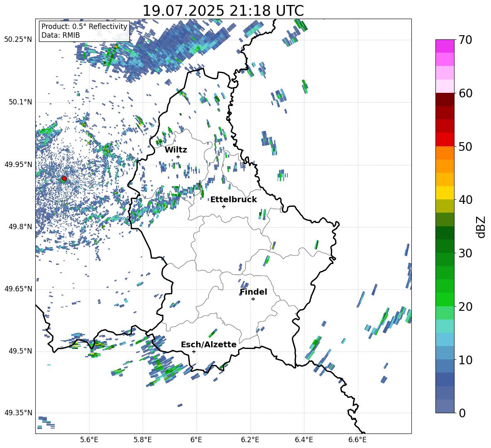Screen dimensions: 491x448
Task: Click the 70 tick on the colorbar
Action: tap(465, 40)
